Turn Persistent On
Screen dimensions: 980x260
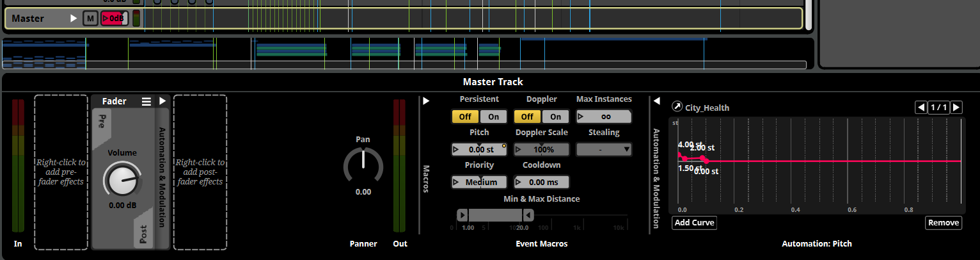pyautogui.click(x=493, y=117)
